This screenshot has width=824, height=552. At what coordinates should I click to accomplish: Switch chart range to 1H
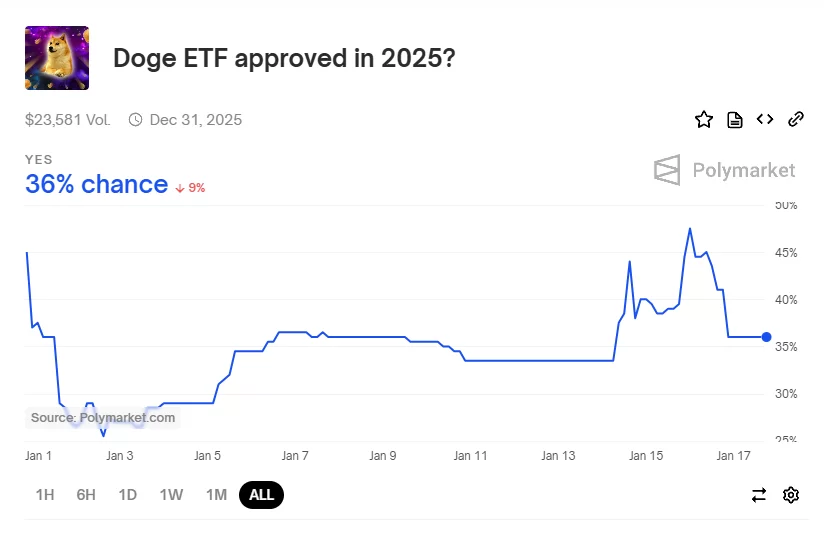tap(45, 495)
